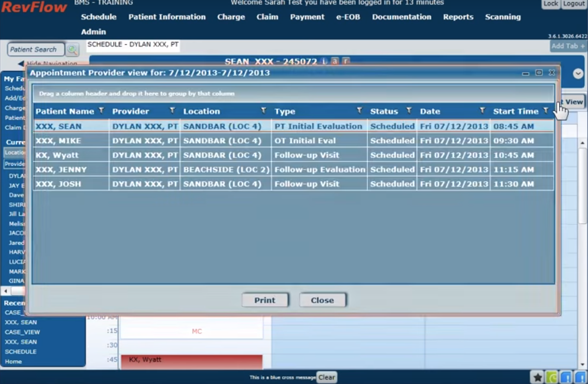Open the Reports menu
Screen dimensions: 588x384
pos(458,17)
